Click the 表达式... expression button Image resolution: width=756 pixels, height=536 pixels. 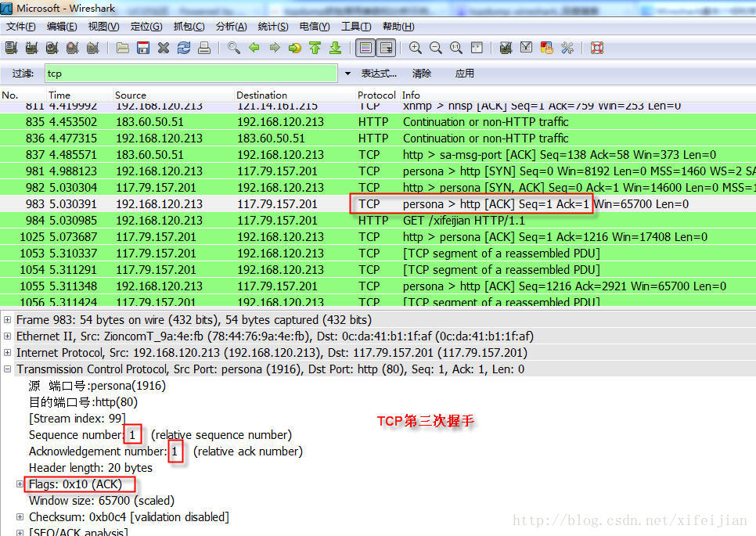tap(379, 74)
